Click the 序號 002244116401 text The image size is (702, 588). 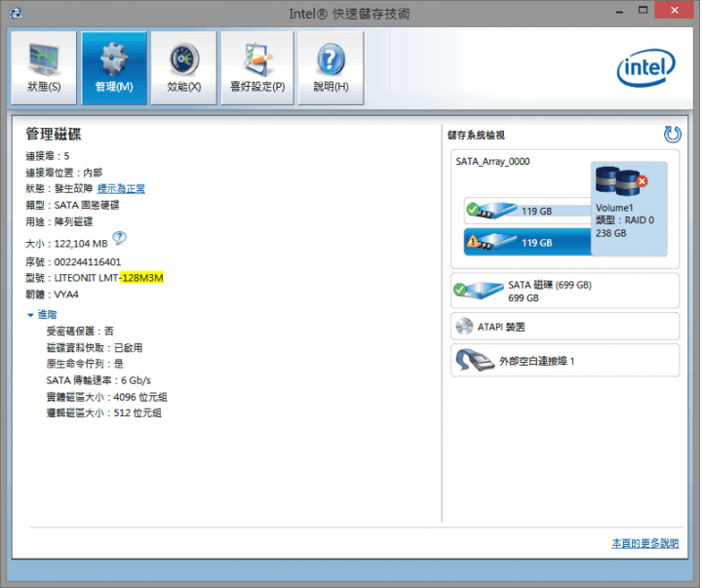[73, 261]
